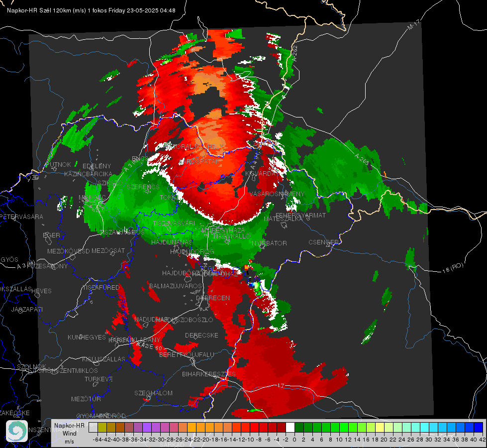Select the dark red swatch between -4 and -2
Screen dimensions: 487x448
pyautogui.click(x=281, y=428)
